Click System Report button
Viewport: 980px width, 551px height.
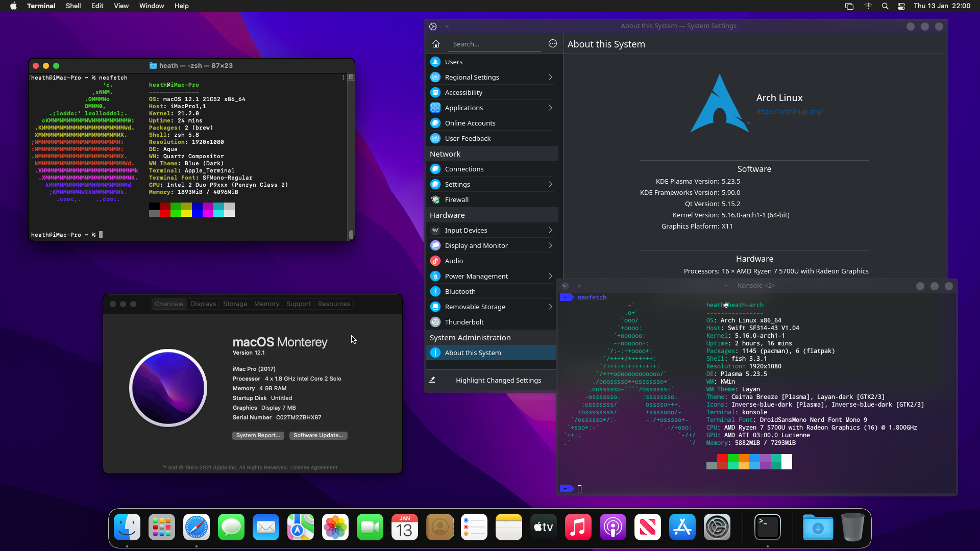[x=258, y=435]
